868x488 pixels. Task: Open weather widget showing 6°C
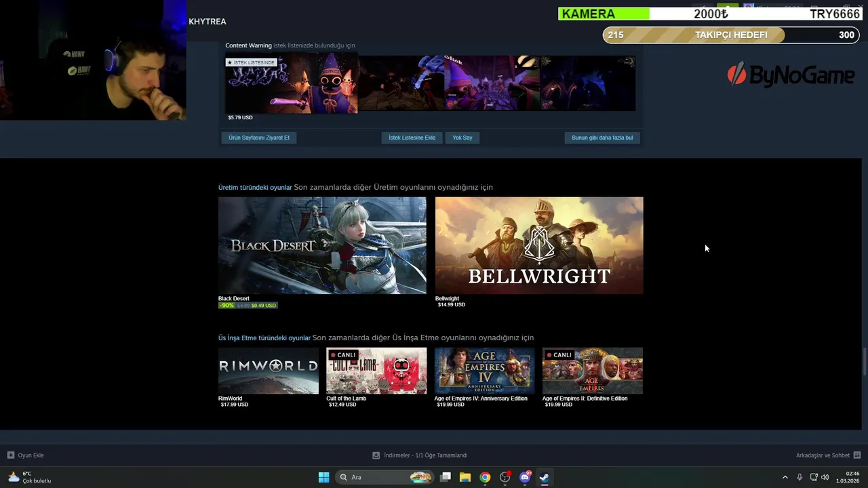tap(29, 477)
